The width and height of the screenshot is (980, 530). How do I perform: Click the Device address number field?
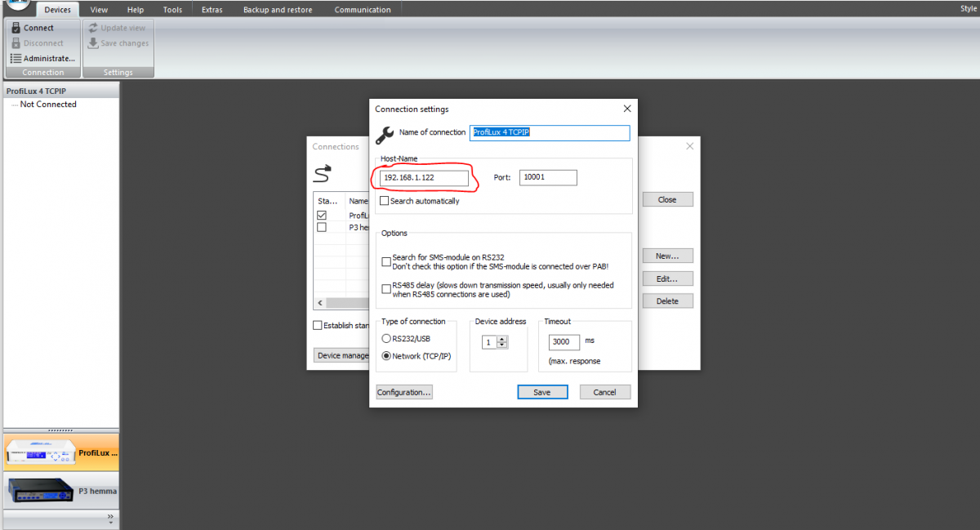click(x=489, y=342)
